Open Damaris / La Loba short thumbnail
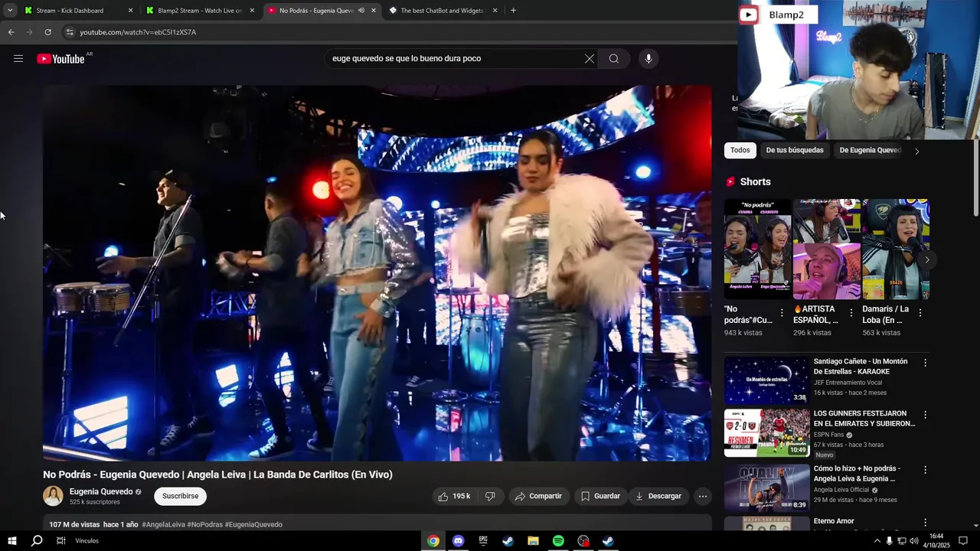 pyautogui.click(x=896, y=249)
